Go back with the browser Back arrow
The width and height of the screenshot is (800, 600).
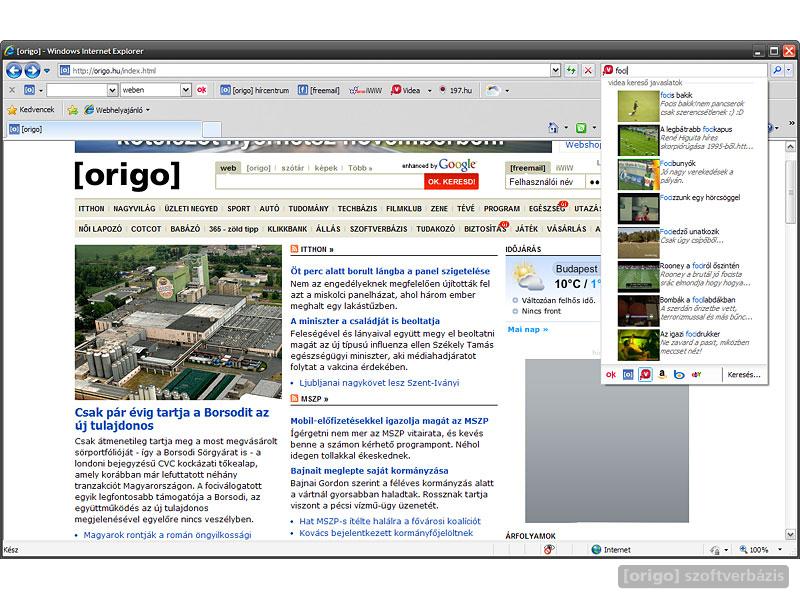pyautogui.click(x=14, y=70)
